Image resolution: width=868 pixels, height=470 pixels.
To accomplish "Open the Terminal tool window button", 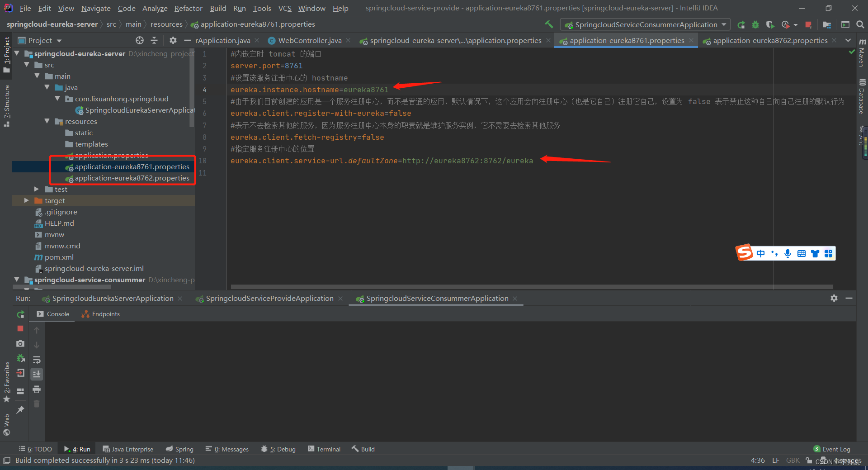I will 324,449.
